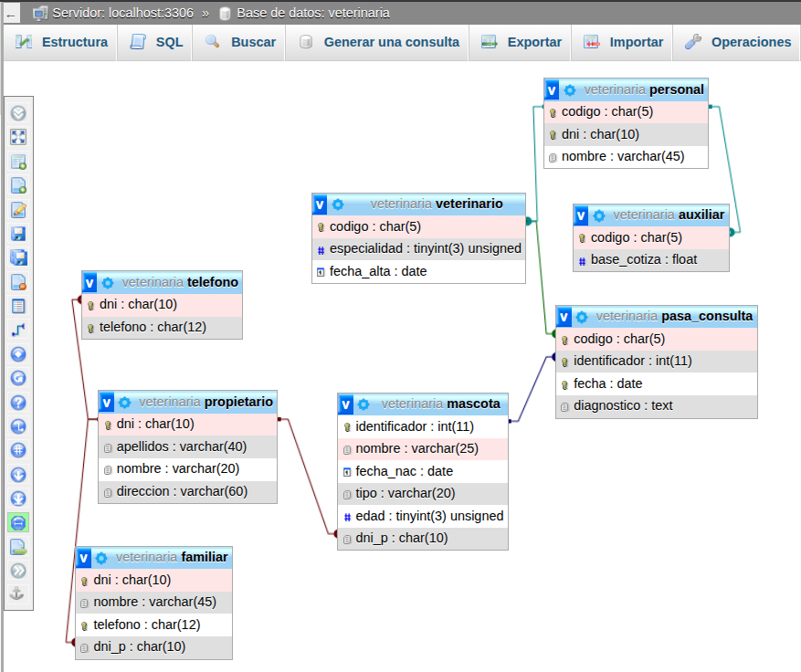The image size is (801, 672).
Task: Toggle the Snap to grid button
Action: pyautogui.click(x=18, y=450)
